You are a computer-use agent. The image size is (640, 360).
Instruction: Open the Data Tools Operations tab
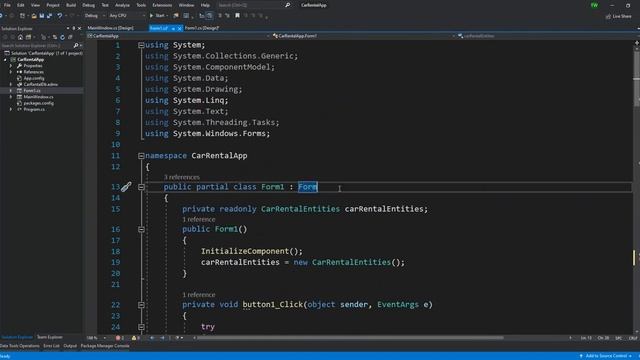[20, 346]
